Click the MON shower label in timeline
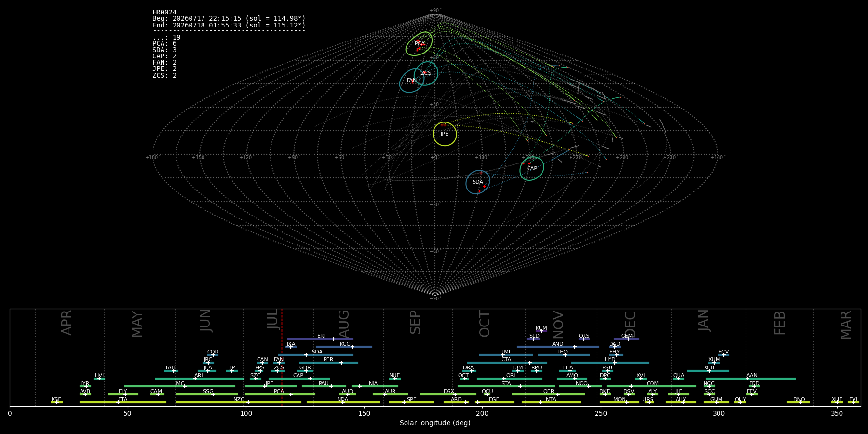Viewport: 868px width, 434px height. [x=620, y=400]
